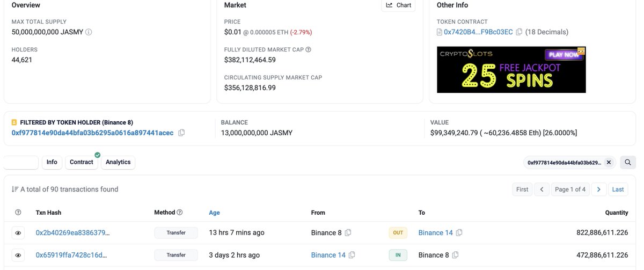
Task: Toggle Age column date format
Action: click(214, 213)
